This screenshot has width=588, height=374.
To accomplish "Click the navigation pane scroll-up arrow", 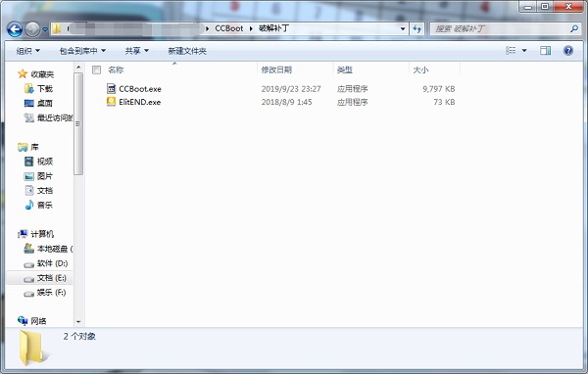I will [x=78, y=68].
